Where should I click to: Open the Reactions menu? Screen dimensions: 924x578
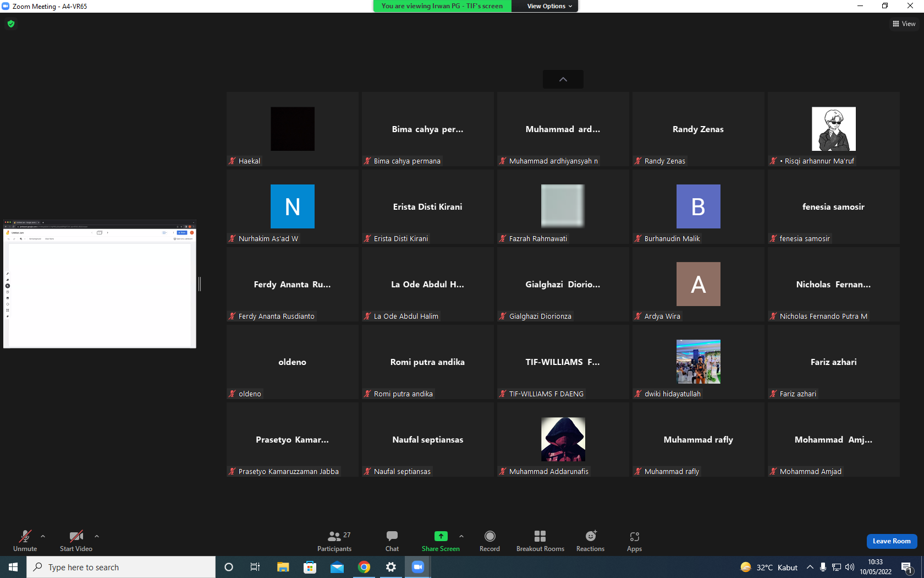tap(590, 541)
